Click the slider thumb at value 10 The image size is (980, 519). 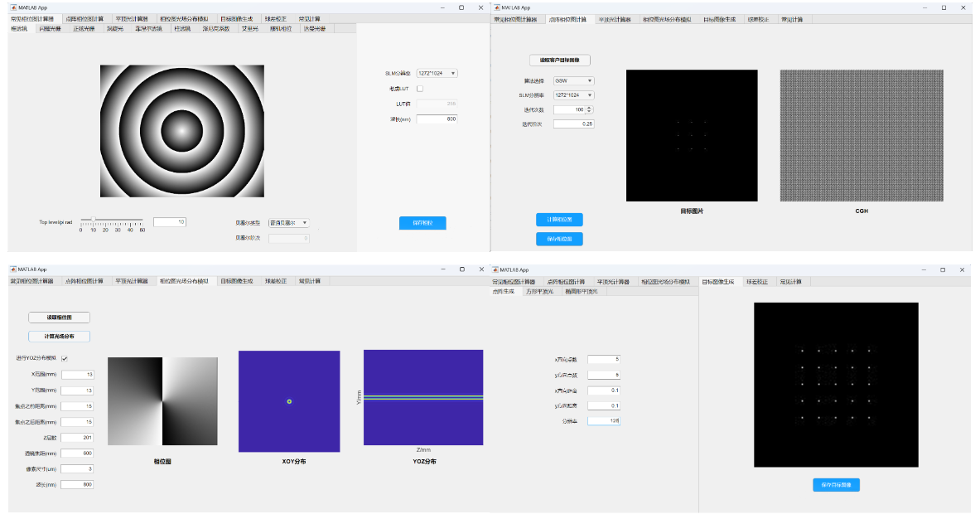(93, 220)
